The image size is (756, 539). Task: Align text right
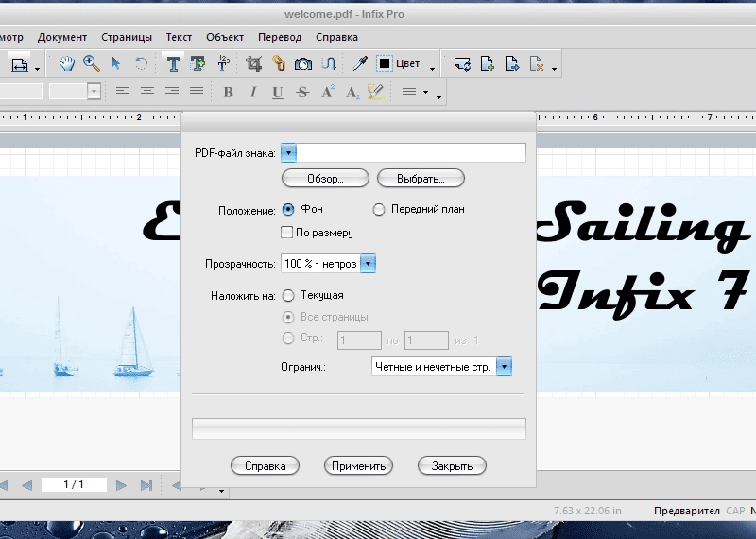(172, 92)
